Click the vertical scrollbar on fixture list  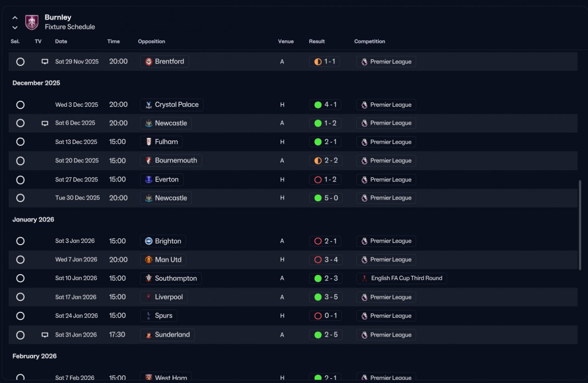[x=580, y=225]
